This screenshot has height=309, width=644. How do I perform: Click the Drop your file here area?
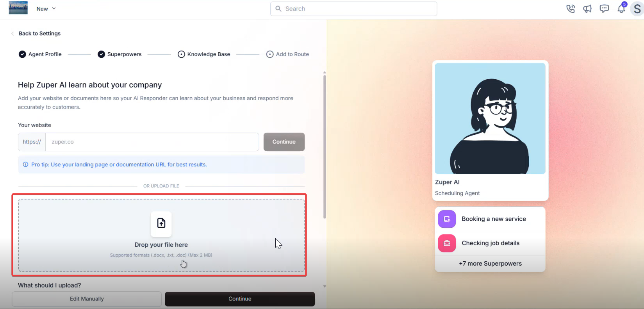pyautogui.click(x=161, y=235)
